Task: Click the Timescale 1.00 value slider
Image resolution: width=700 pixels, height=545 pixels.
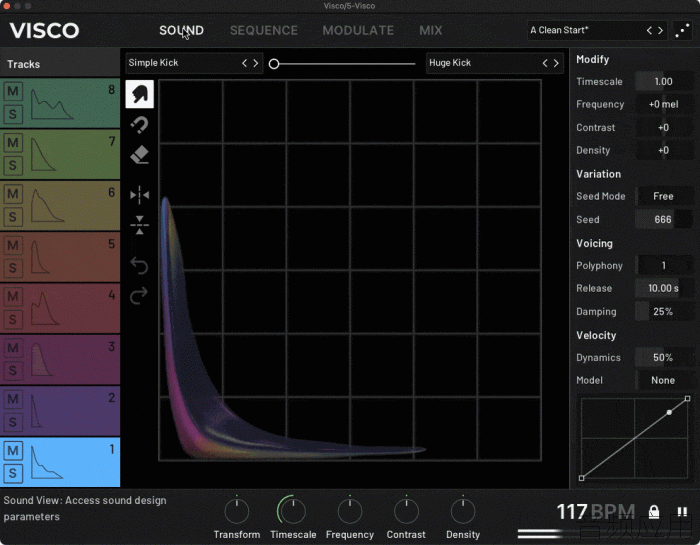Action: point(664,82)
